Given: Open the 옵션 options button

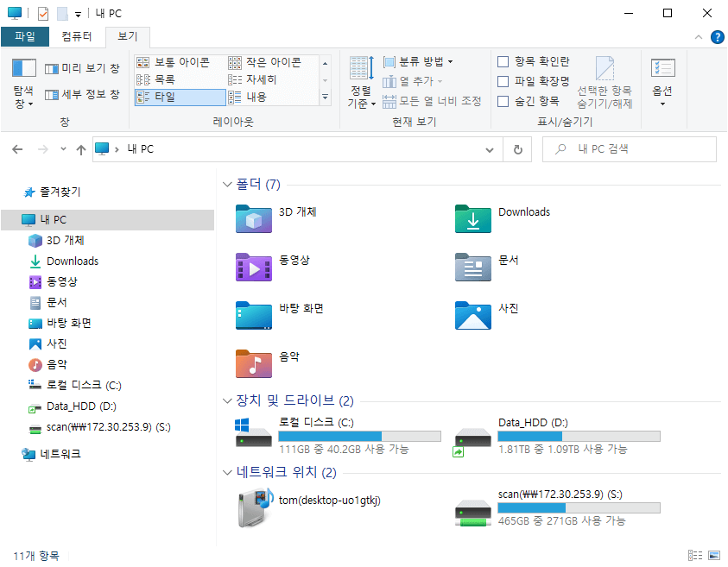Looking at the screenshot, I should 662,83.
